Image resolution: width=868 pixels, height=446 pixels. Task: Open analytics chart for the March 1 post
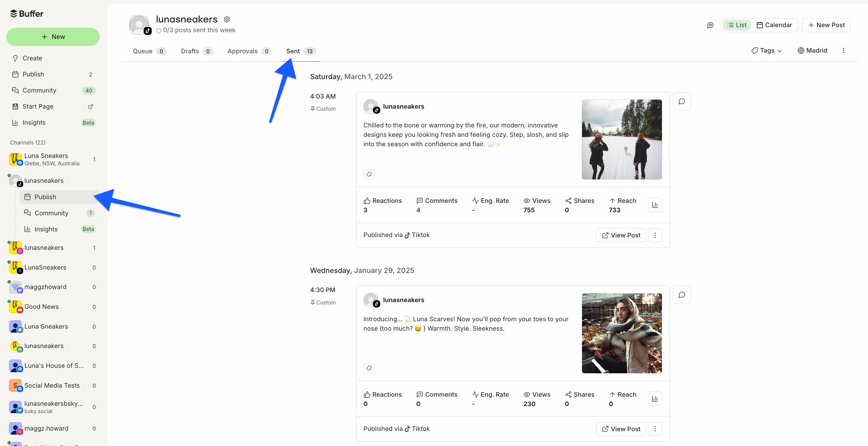click(x=655, y=205)
